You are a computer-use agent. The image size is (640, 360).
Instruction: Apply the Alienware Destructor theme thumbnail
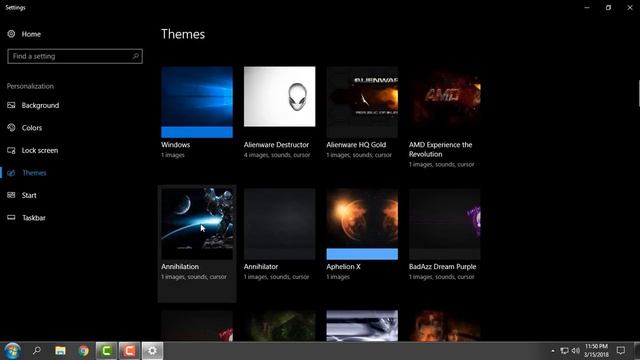click(280, 96)
